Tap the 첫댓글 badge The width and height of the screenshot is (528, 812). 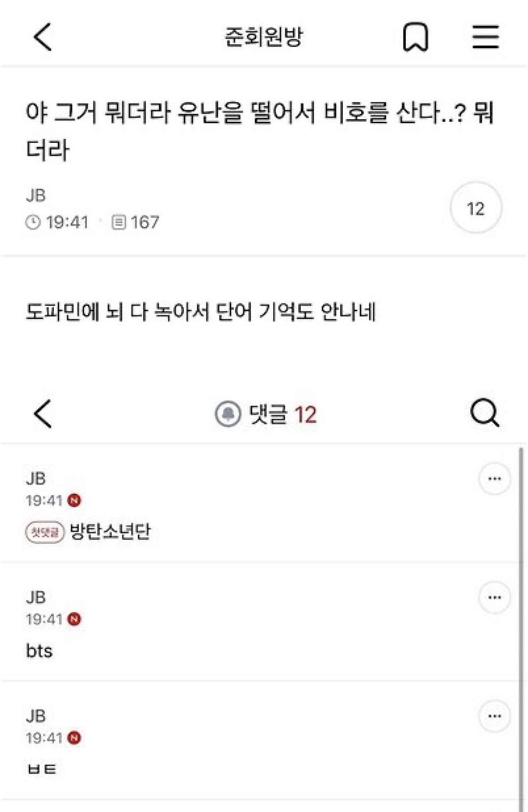[45, 532]
